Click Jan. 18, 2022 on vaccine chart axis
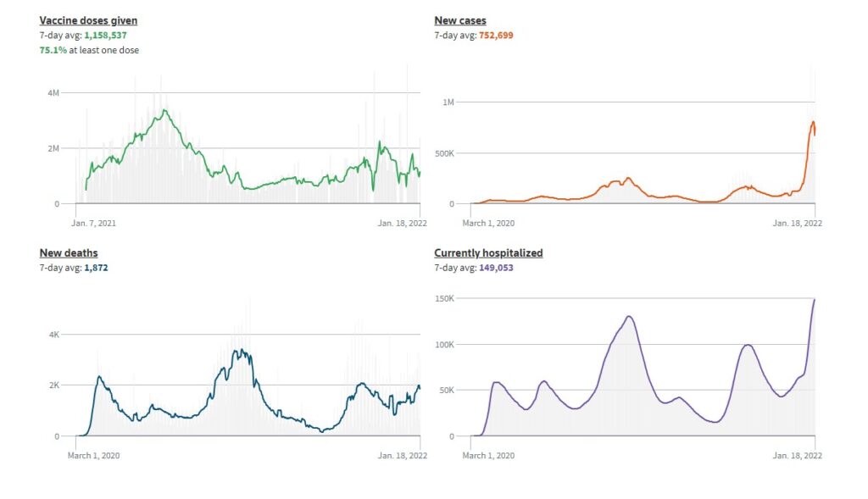Viewport: 868px width, 499px height. coord(400,224)
